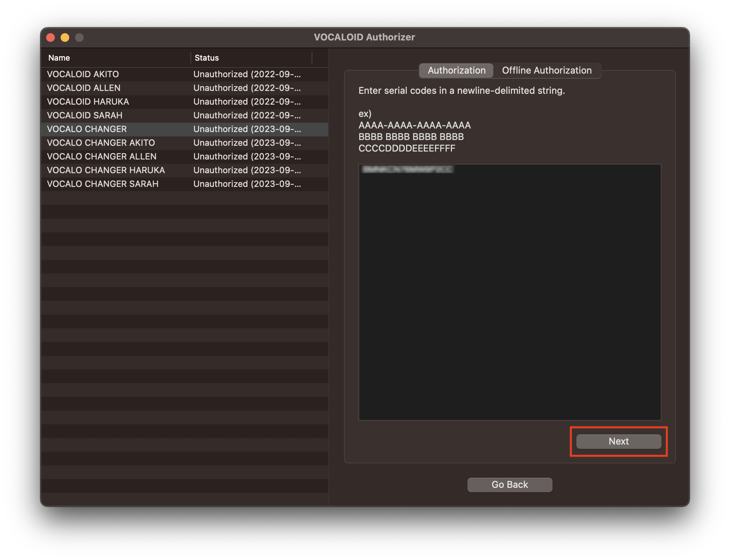
Task: Click the Go Back button
Action: click(x=510, y=484)
